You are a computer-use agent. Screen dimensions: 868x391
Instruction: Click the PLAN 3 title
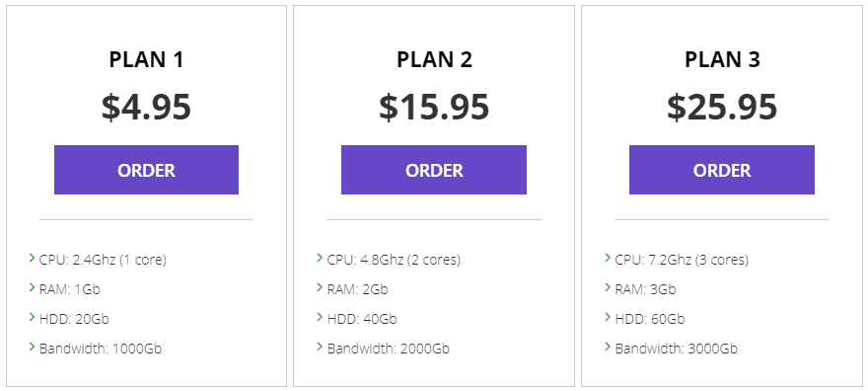(x=722, y=60)
